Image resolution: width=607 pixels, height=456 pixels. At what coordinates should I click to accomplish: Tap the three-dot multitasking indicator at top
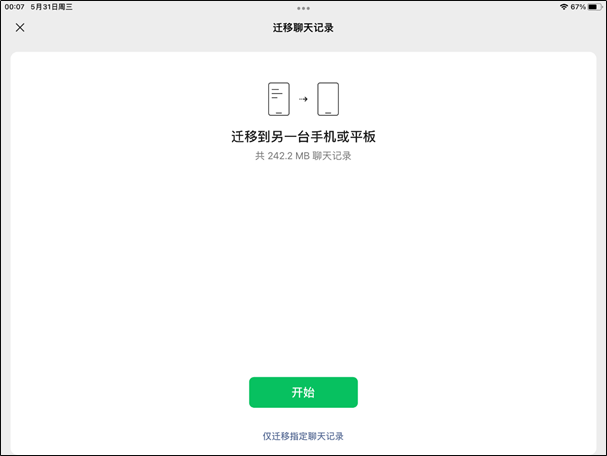(303, 8)
